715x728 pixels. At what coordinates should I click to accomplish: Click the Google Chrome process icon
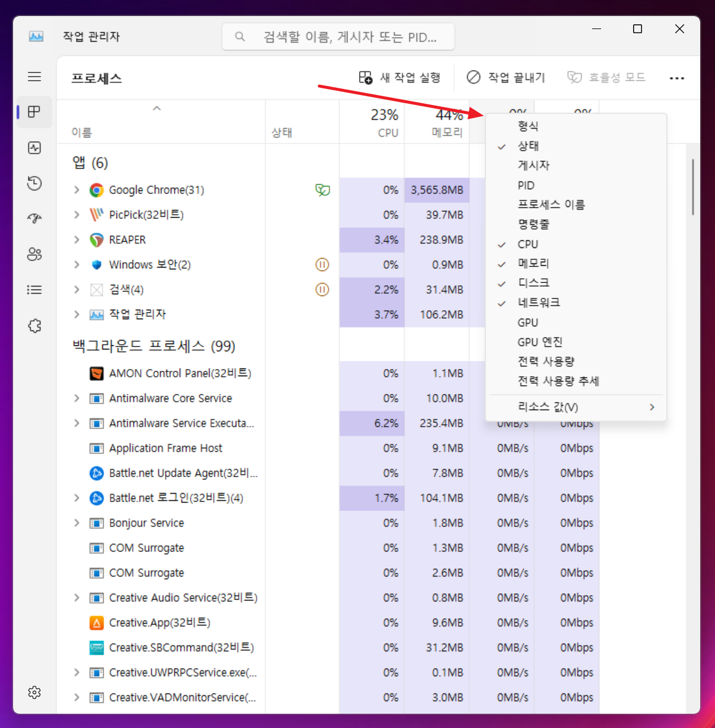pyautogui.click(x=96, y=190)
